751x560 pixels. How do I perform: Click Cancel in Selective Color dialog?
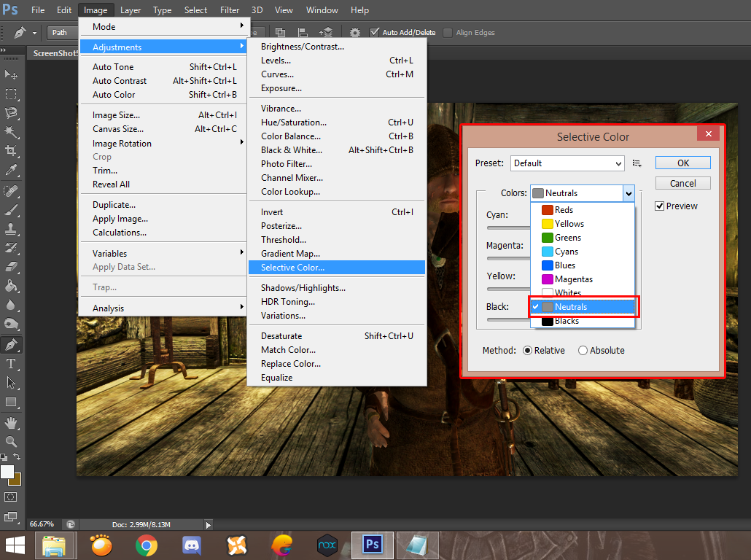tap(683, 184)
